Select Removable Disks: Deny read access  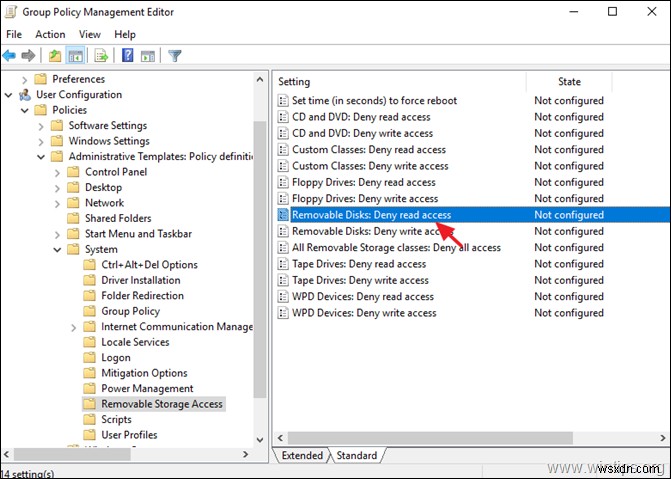point(473,215)
